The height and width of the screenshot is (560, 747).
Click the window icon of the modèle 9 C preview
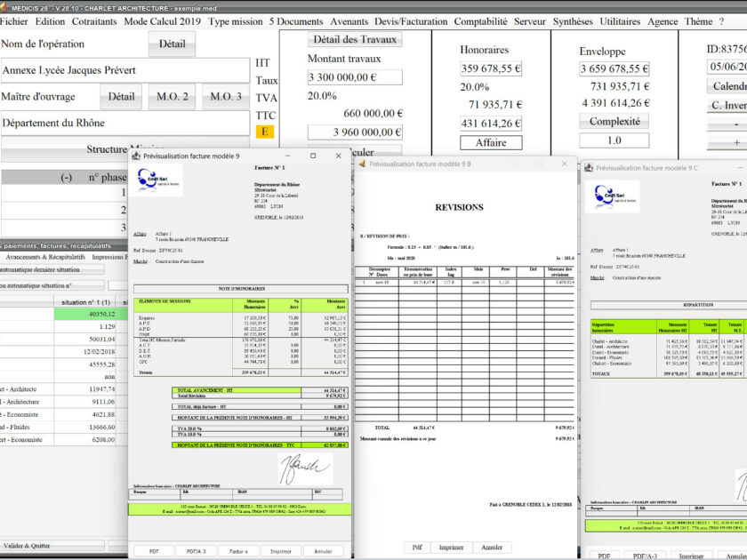[x=589, y=168]
